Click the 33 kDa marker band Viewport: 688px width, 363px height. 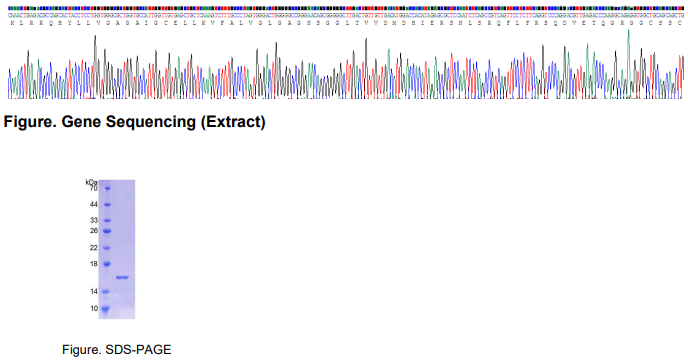point(107,221)
